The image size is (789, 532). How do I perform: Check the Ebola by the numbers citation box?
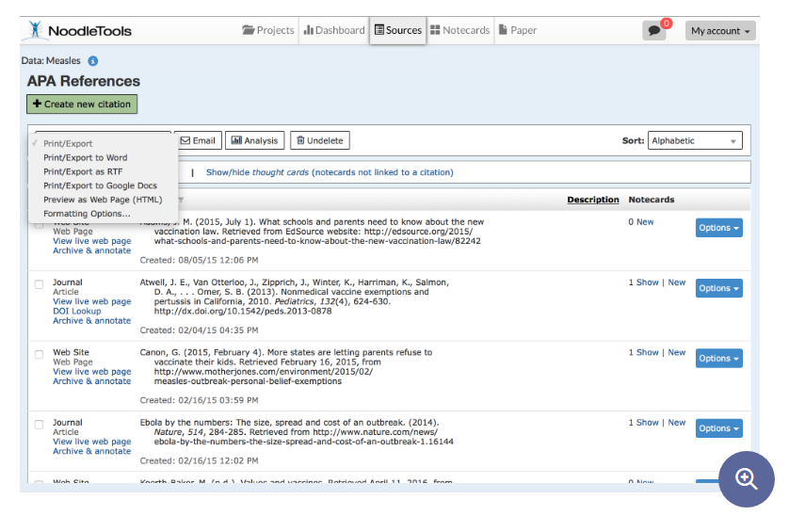tap(39, 424)
